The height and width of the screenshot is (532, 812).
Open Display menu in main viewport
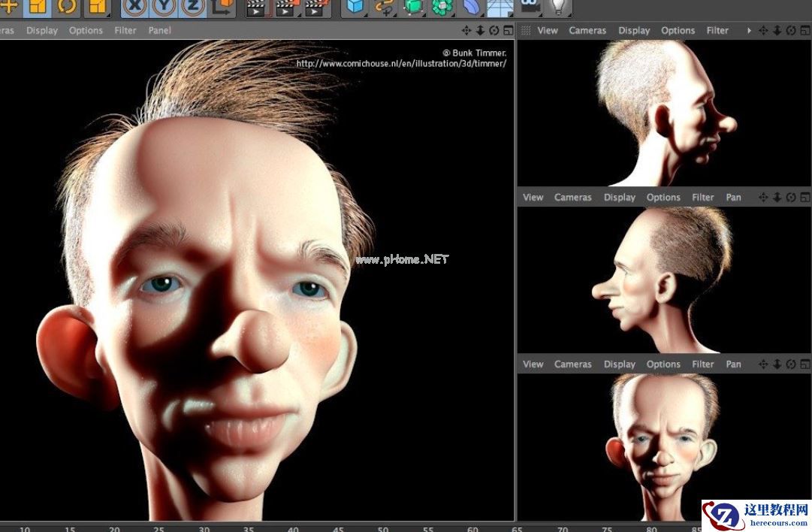[x=42, y=31]
